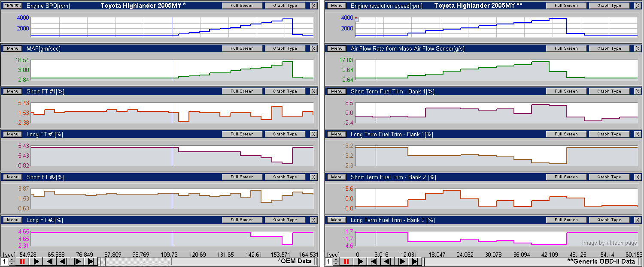Open Graph Type for Engine SPD[rpm]
644x267 pixels.
click(285, 6)
